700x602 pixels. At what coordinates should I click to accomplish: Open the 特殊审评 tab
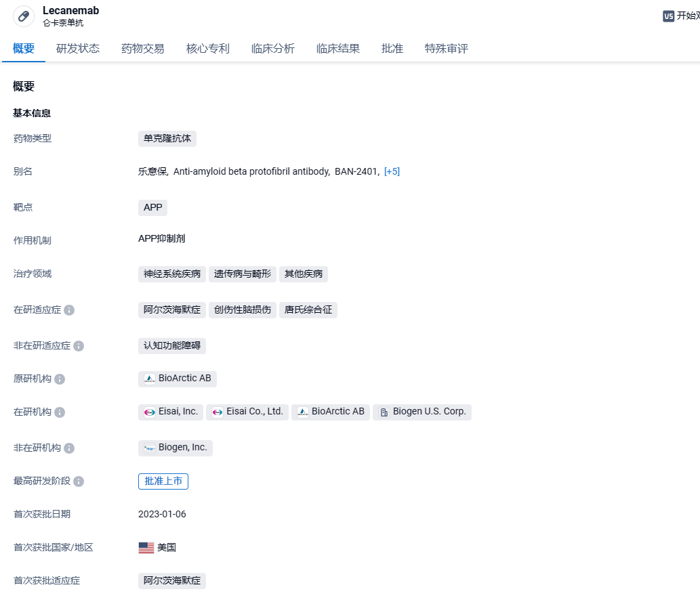447,48
